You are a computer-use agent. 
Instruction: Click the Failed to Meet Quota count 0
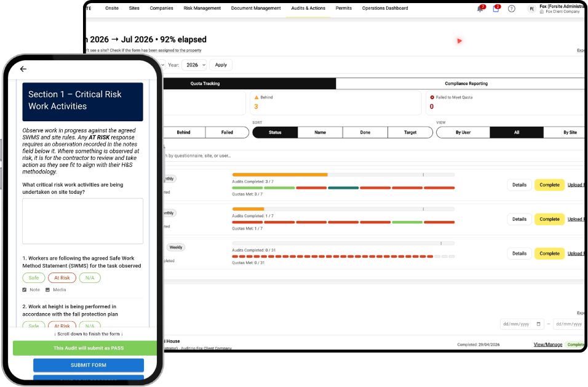(x=432, y=107)
